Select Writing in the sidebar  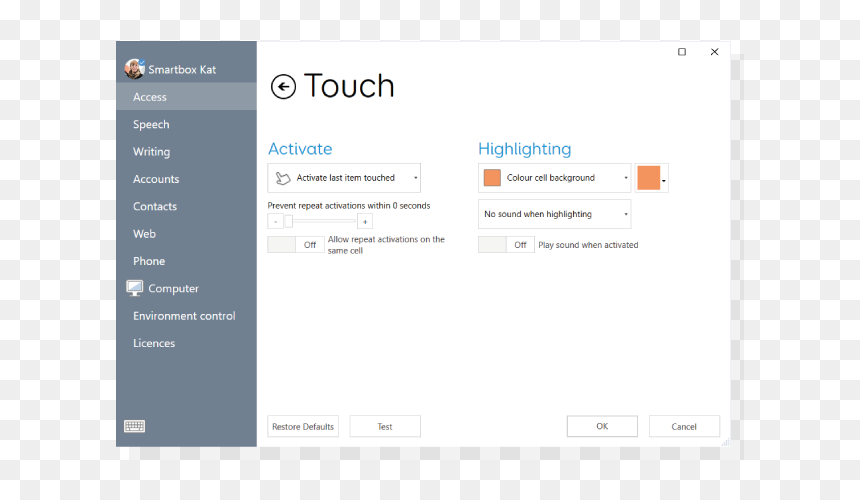(186, 151)
